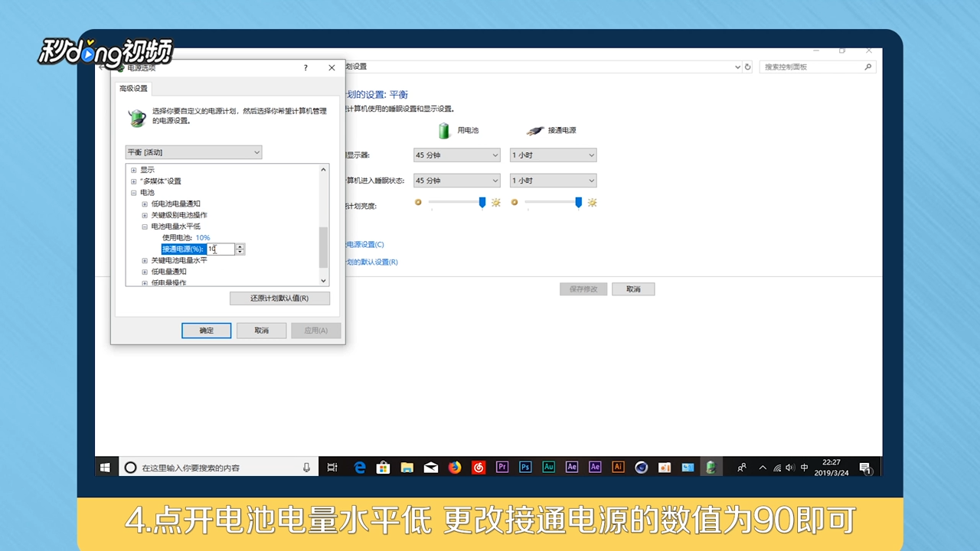Increase 接通电源 percentage with the up arrow

tap(240, 246)
